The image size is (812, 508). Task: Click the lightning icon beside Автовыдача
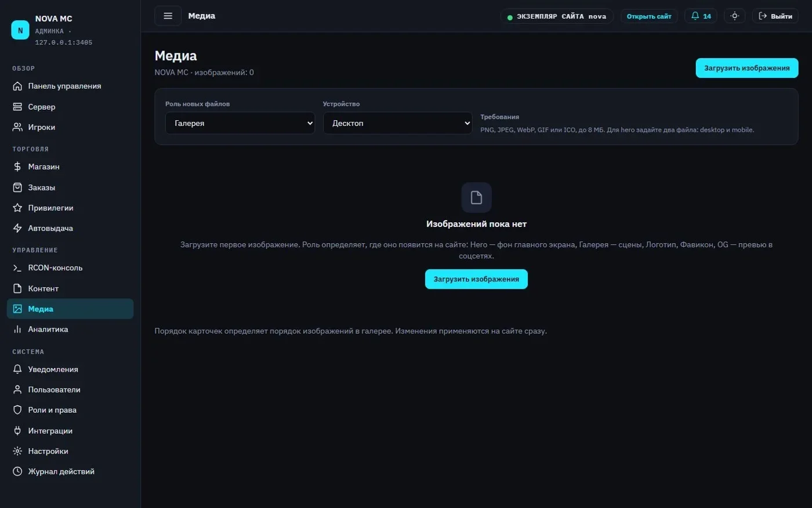coord(17,228)
